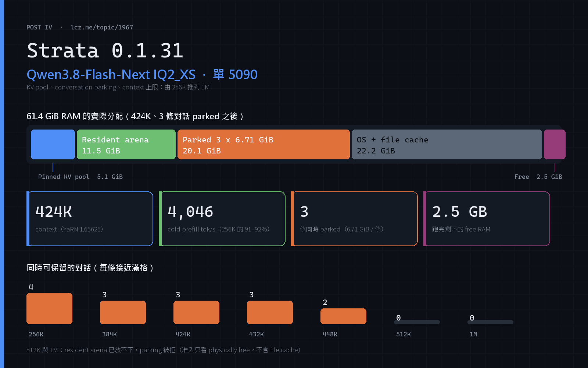This screenshot has width=588, height=368.
Task: Click the Pinned KV pool 5.1 GiB label
Action: 80,177
